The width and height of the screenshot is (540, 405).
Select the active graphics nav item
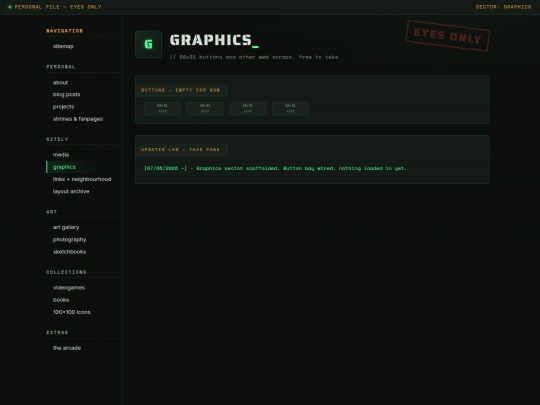[x=64, y=167]
